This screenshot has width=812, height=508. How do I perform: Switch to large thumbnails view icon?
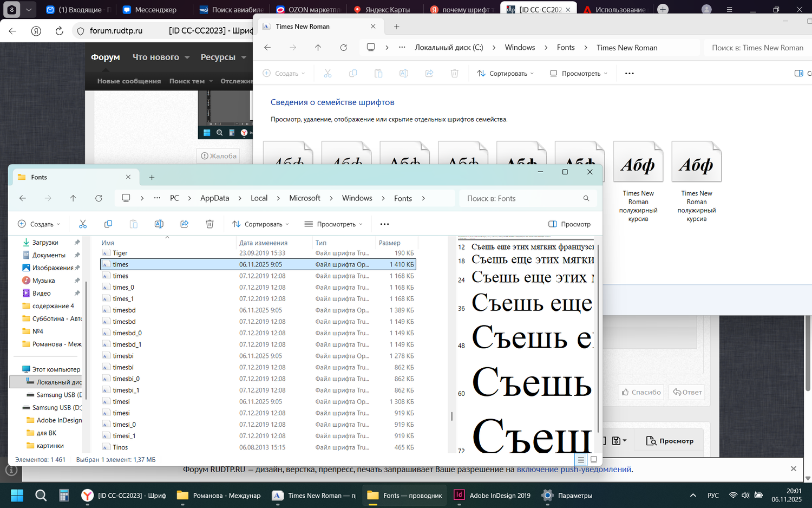tap(594, 459)
